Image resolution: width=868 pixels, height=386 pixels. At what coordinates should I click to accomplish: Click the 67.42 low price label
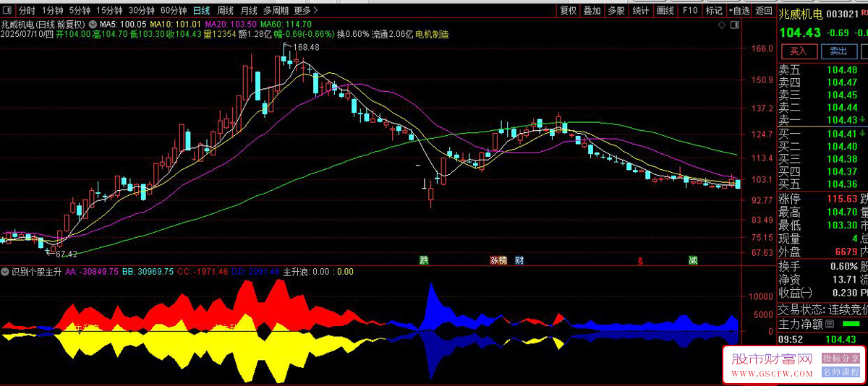(66, 254)
